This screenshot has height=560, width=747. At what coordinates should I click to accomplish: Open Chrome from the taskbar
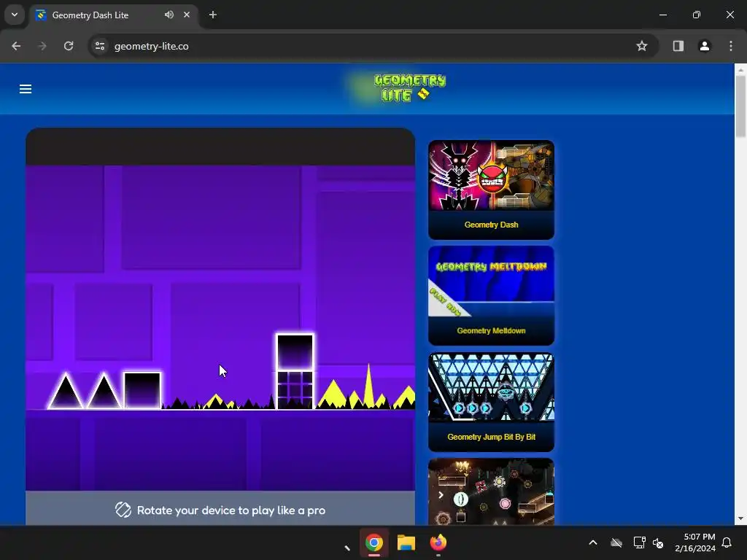click(374, 542)
